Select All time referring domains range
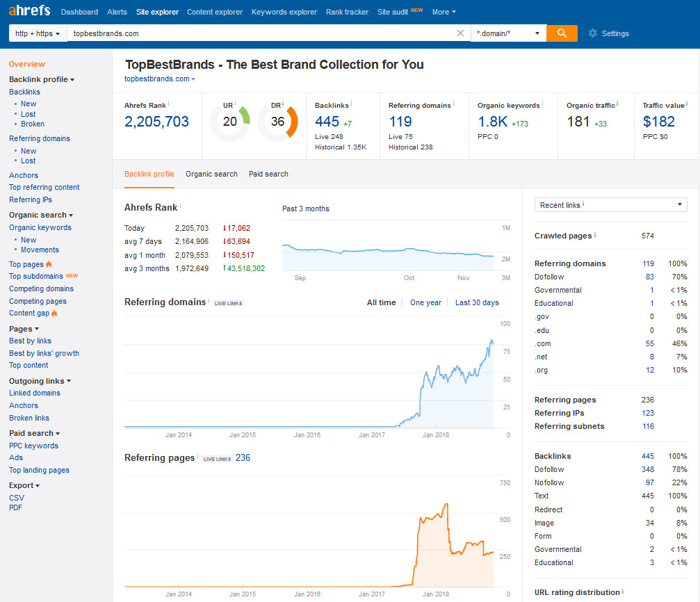700x602 pixels. click(381, 303)
